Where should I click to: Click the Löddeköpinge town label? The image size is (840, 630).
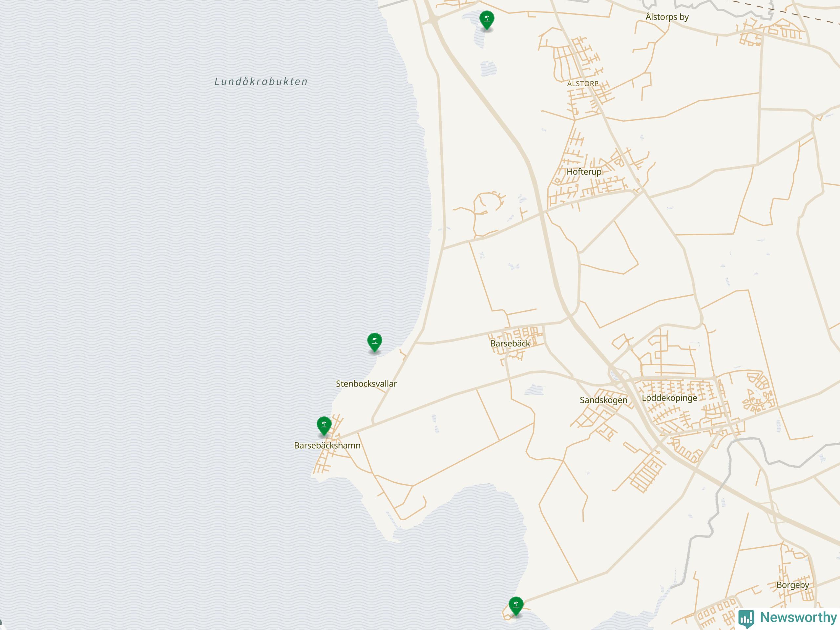669,398
